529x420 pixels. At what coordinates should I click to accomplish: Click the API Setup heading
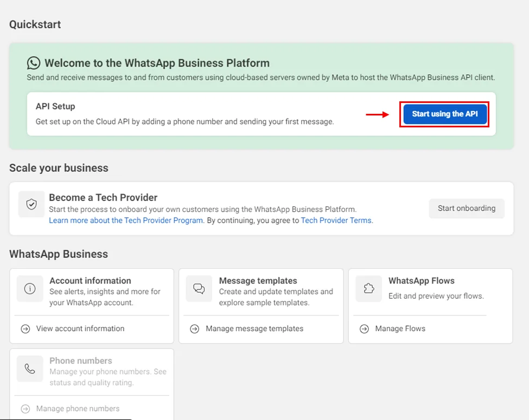55,107
